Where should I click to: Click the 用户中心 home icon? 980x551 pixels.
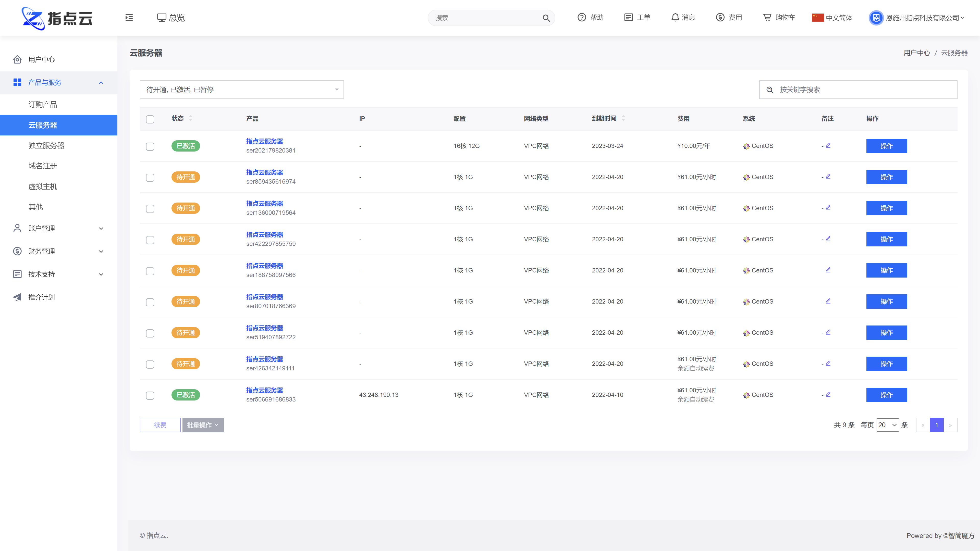[x=17, y=59]
